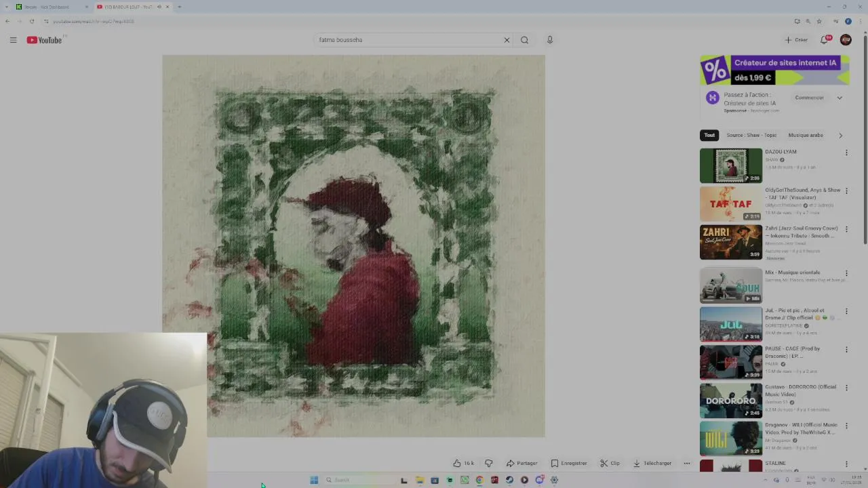Open options menu for Jul video
The image size is (868, 488).
[846, 311]
